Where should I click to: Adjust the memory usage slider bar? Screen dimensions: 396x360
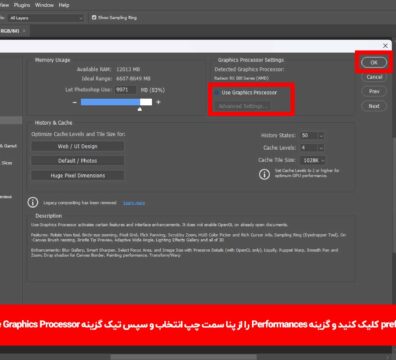116,102
